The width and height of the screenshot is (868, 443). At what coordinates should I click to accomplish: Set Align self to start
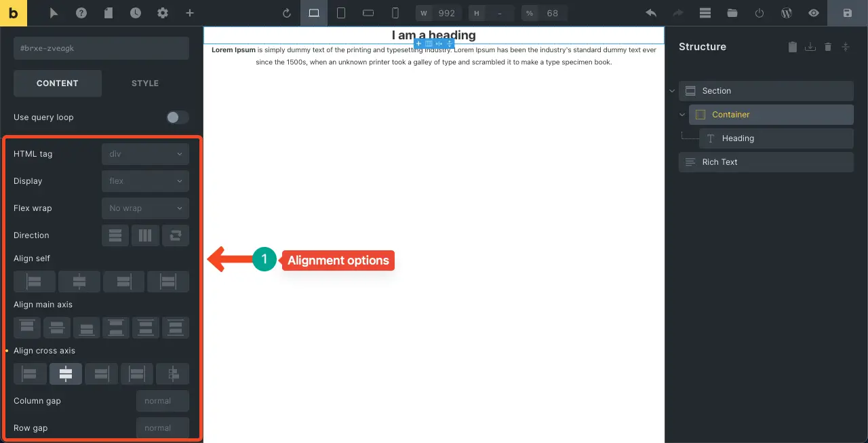pyautogui.click(x=35, y=282)
